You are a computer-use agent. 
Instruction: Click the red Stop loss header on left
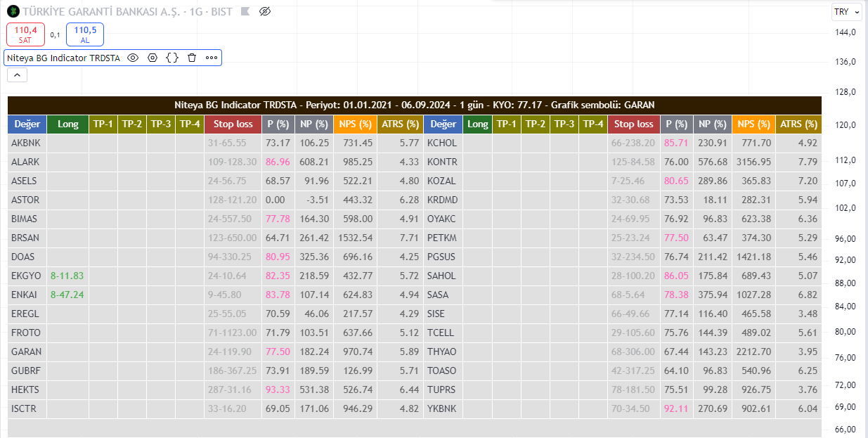(x=233, y=124)
